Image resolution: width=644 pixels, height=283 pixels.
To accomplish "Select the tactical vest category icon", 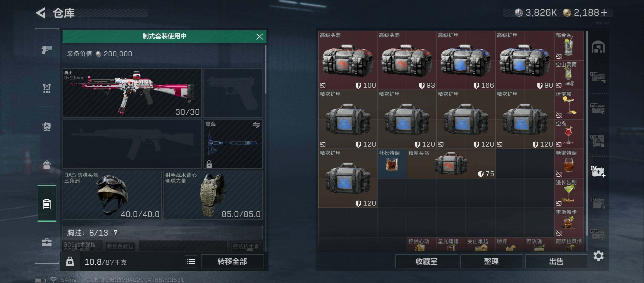I will (x=47, y=88).
